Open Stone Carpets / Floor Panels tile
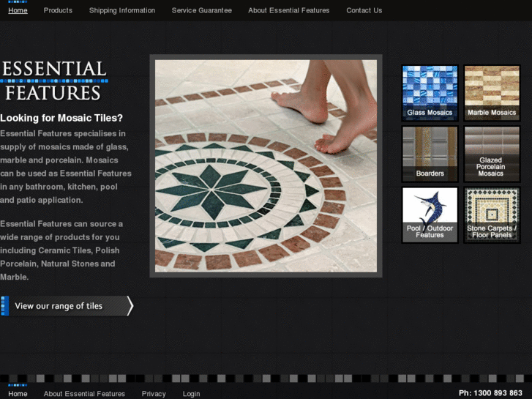The height and width of the screenshot is (399, 532). (x=492, y=215)
